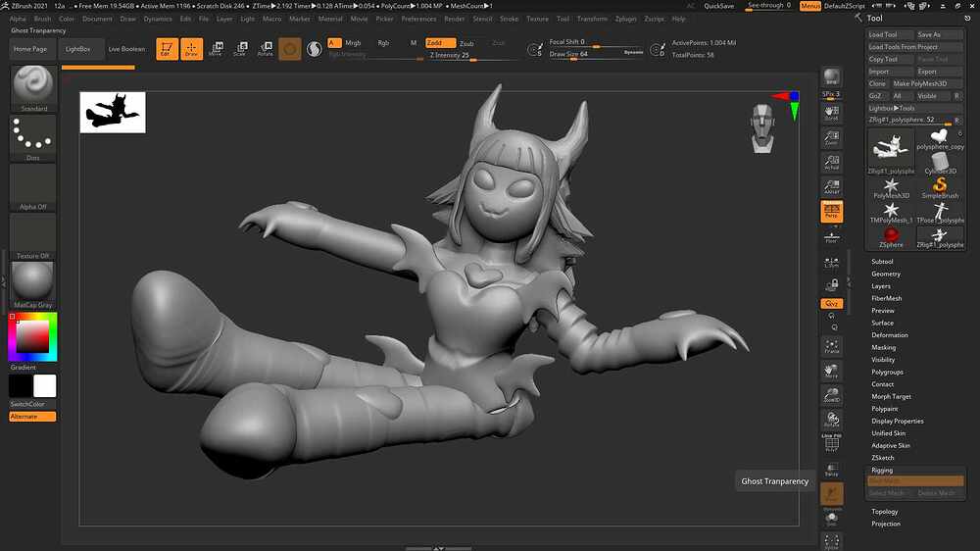Click the Rotate view icon in the right shelf
This screenshot has height=551, width=980.
tap(831, 420)
